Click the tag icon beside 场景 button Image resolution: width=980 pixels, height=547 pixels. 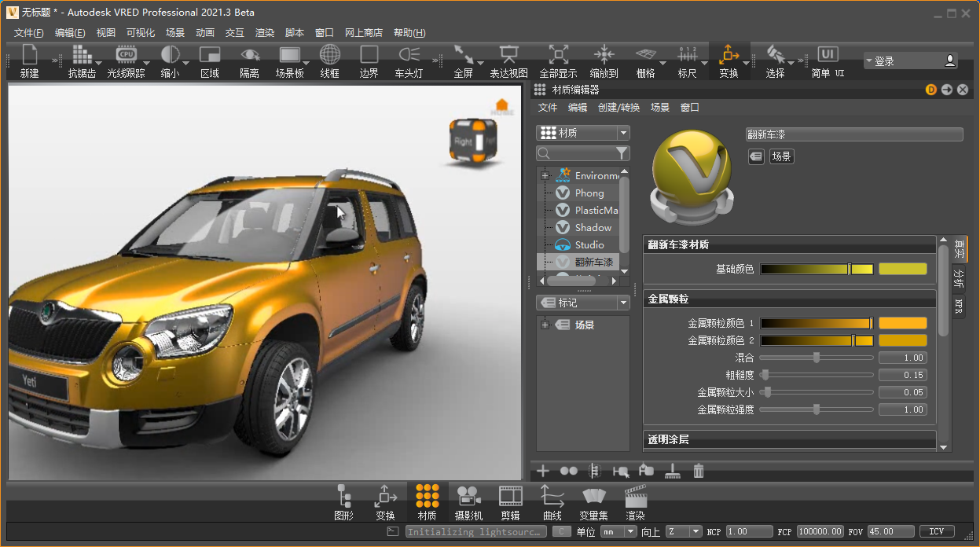pos(755,156)
